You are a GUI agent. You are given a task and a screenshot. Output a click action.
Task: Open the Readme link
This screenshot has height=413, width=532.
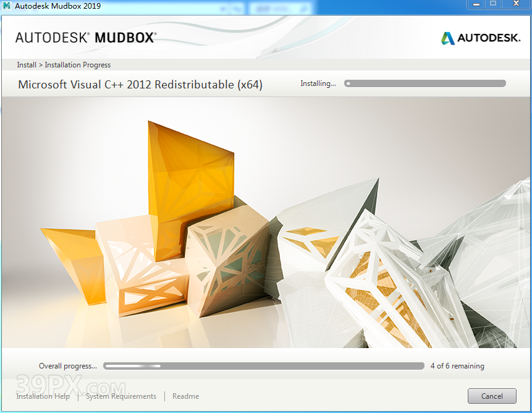[x=185, y=396]
